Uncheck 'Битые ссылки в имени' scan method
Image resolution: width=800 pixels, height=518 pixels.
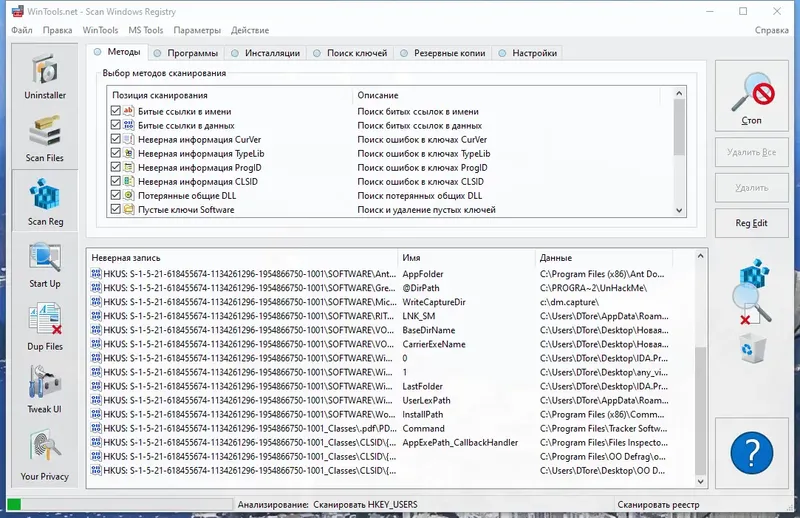[116, 111]
